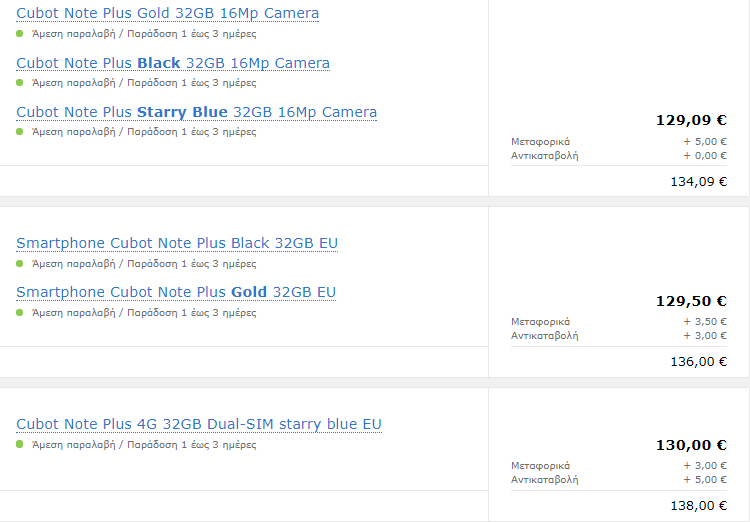The image size is (750, 522).
Task: Click the 136,00 € total price
Action: click(x=698, y=362)
